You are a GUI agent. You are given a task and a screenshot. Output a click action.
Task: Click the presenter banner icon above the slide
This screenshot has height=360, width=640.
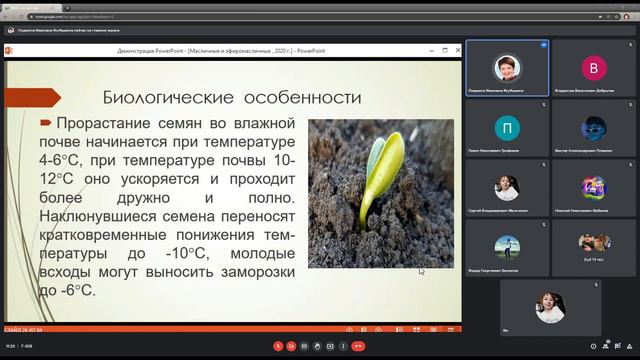coord(11,30)
